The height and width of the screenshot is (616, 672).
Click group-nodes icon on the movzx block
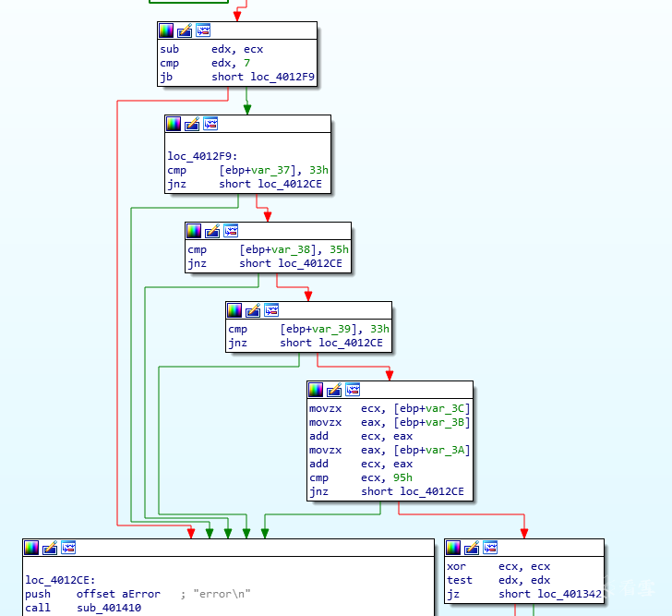pyautogui.click(x=353, y=390)
